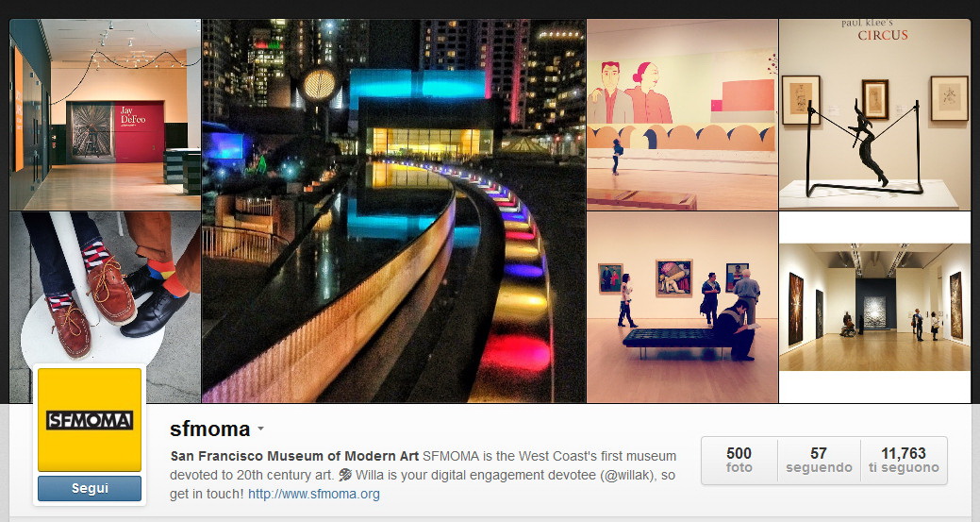Click the SFMOMA black logo text
The width and height of the screenshot is (980, 522).
(90, 420)
